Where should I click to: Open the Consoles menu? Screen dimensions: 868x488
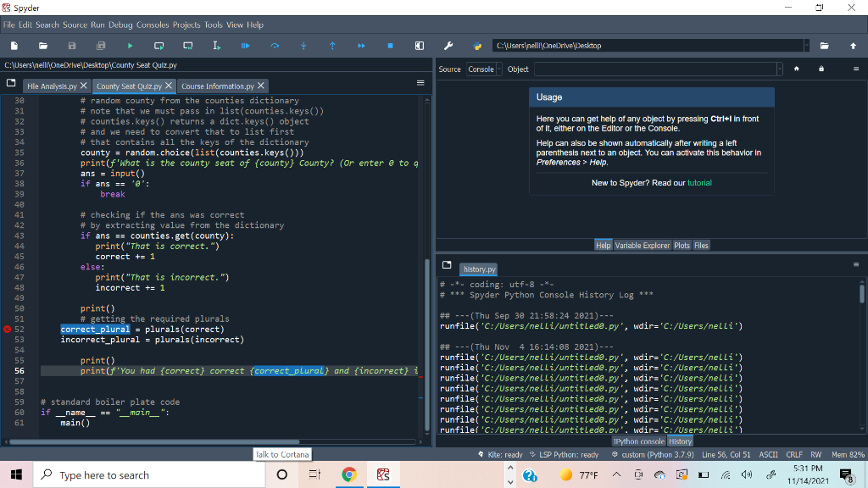pos(152,25)
